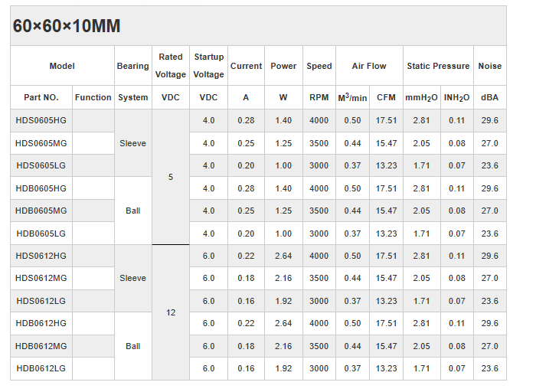Select the HDS0605MG part number cell
Screen dimensions: 536x392
(x=41, y=143)
